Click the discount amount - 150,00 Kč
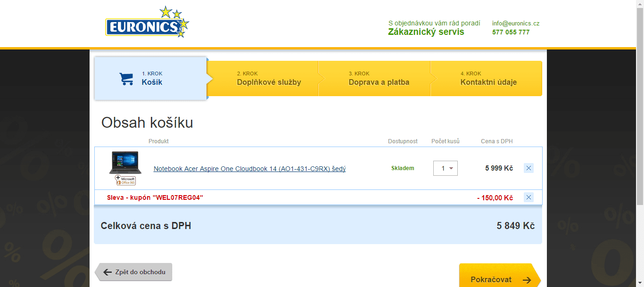The width and height of the screenshot is (644, 287). (x=495, y=198)
